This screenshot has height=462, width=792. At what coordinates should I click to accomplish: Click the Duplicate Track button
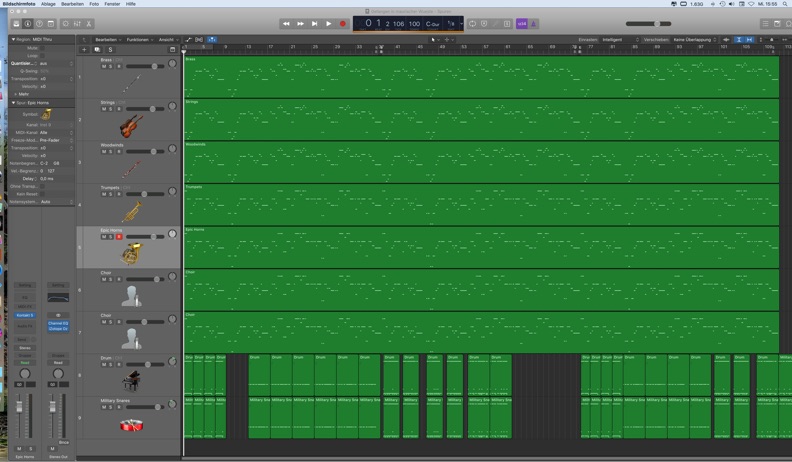(x=97, y=49)
